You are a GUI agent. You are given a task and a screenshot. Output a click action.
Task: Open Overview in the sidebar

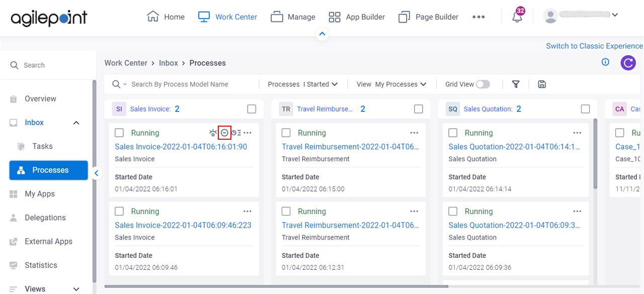[40, 99]
